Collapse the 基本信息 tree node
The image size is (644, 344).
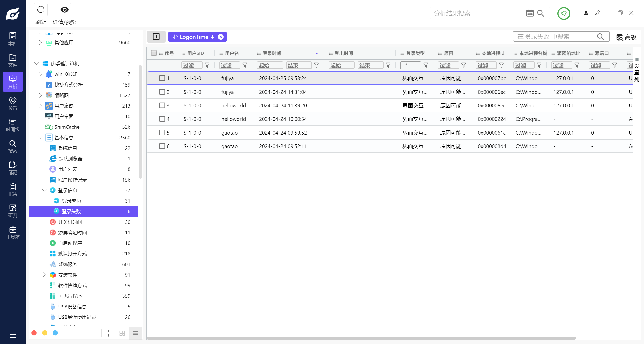click(40, 138)
